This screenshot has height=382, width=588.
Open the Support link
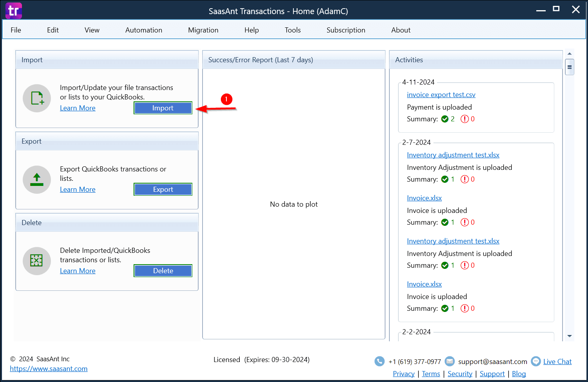(492, 374)
